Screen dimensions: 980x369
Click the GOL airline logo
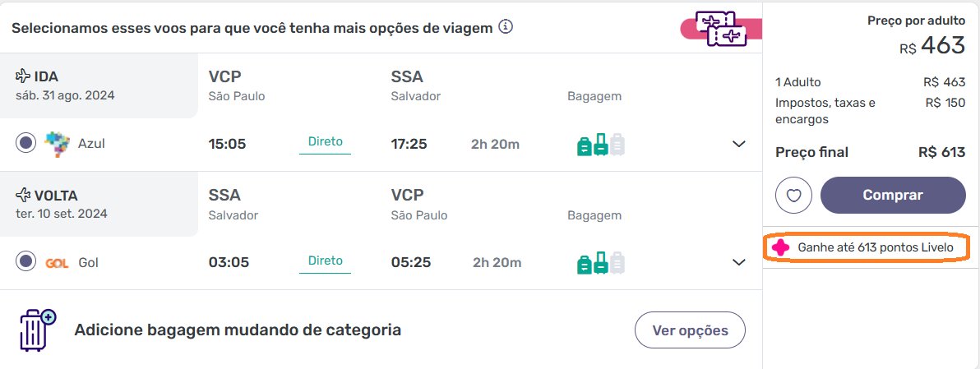(x=57, y=263)
